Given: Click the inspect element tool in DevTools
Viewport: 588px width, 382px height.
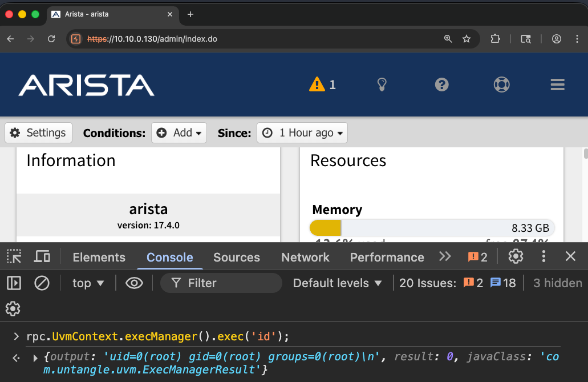Looking at the screenshot, I should pyautogui.click(x=14, y=257).
